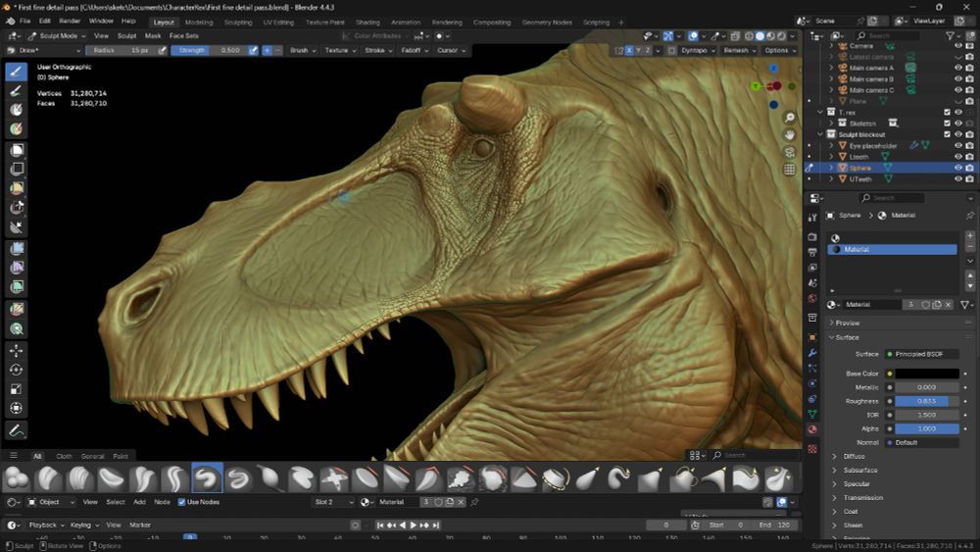This screenshot has width=980, height=552.
Task: Toggle Z-axis symmetry button
Action: click(648, 51)
